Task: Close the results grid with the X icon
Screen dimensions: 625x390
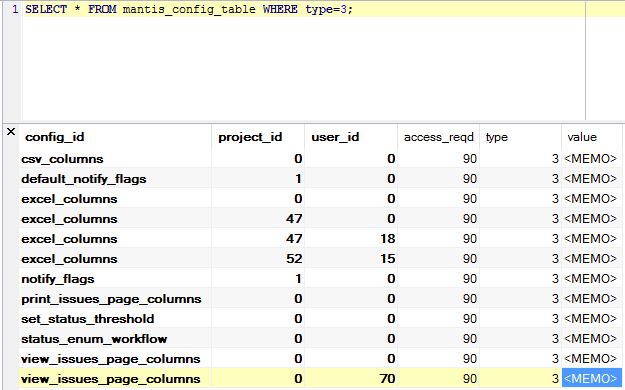Action: 11,132
